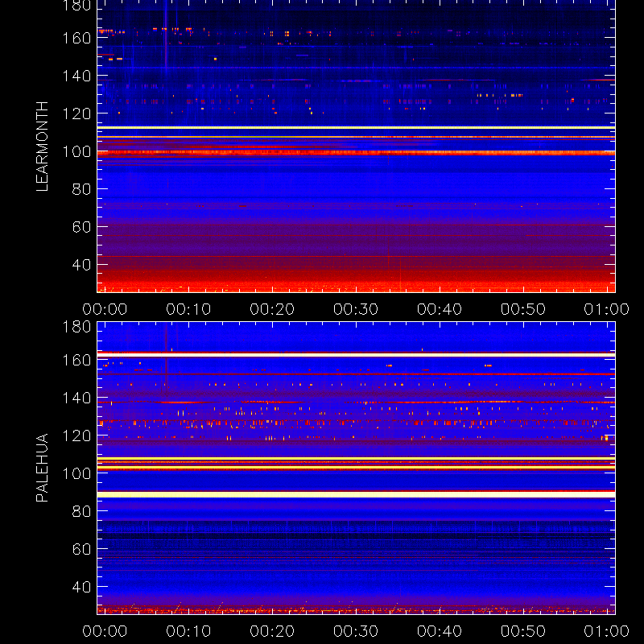The image size is (644, 644).
Task: Click time 00:20 below the Palehua plot
Action: [x=272, y=631]
